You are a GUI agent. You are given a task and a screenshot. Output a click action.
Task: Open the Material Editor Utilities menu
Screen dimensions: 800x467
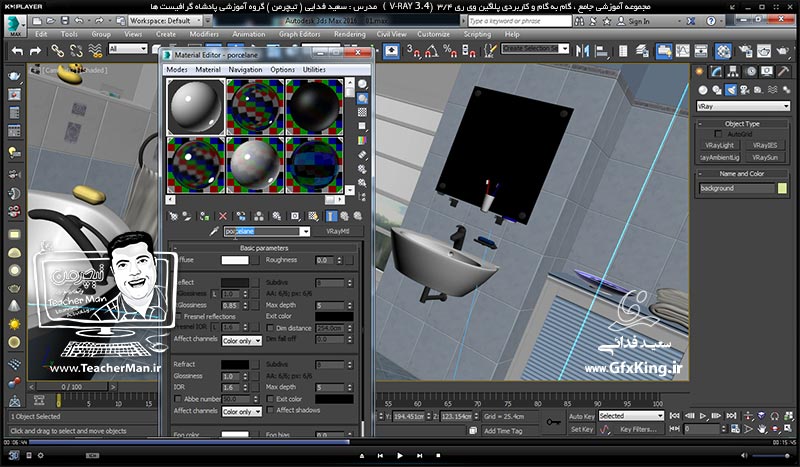[x=314, y=69]
